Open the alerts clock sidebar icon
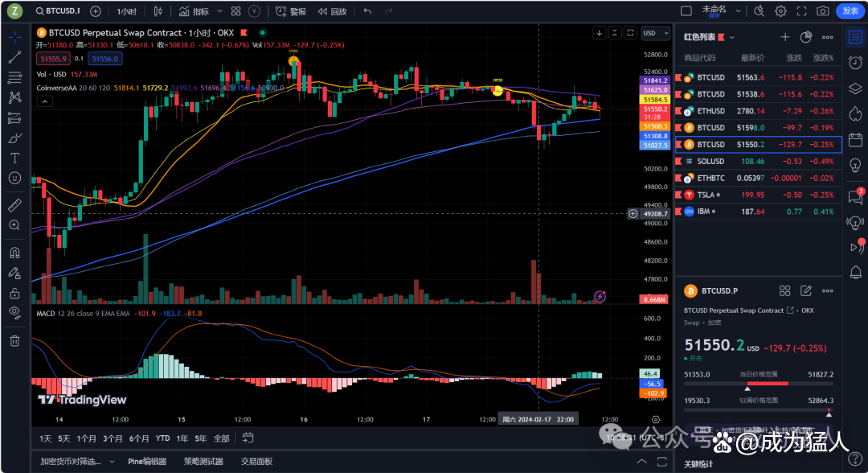Image resolution: width=868 pixels, height=473 pixels. click(855, 63)
